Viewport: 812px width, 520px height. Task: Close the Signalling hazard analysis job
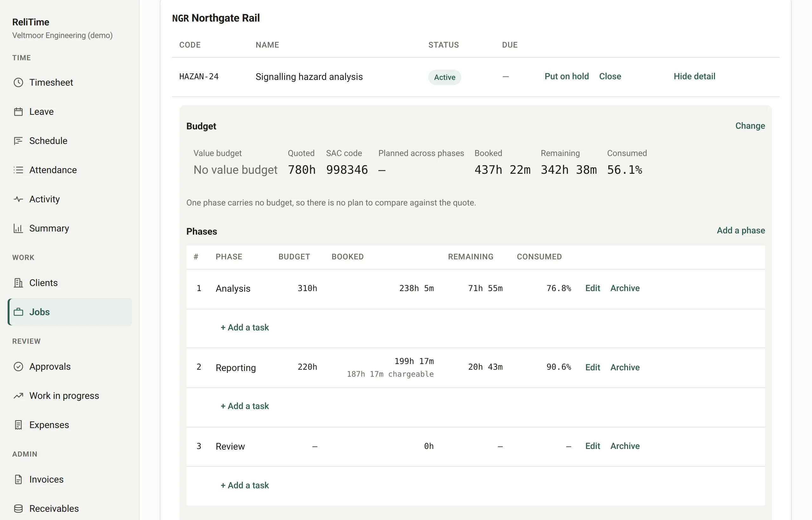(x=610, y=76)
